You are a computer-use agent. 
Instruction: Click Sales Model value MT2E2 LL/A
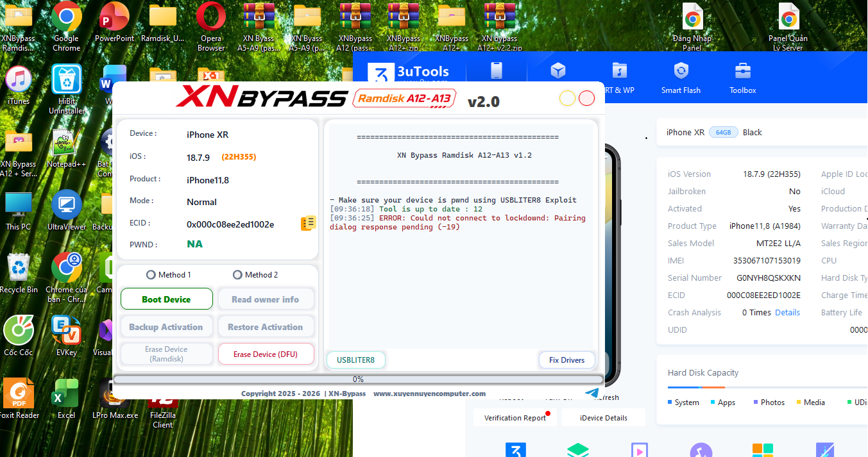tap(778, 243)
